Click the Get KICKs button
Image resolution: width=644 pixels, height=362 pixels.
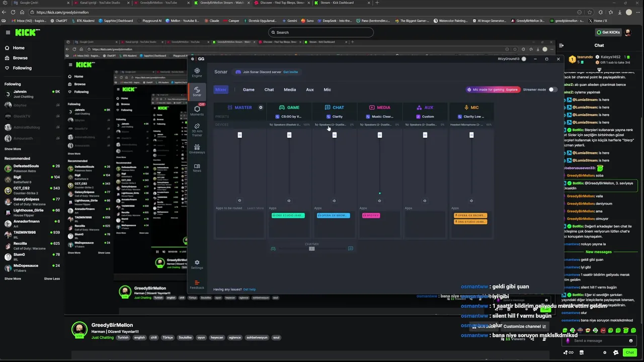[607, 32]
